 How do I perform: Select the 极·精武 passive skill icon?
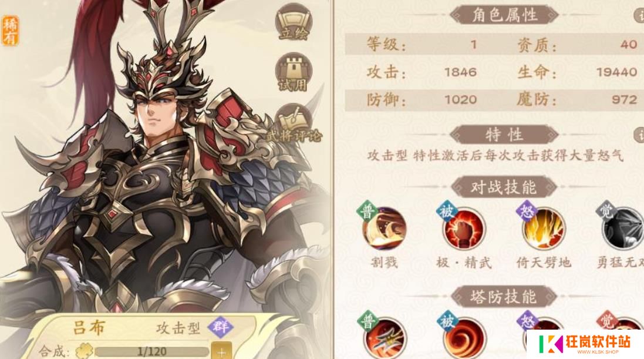tap(463, 229)
